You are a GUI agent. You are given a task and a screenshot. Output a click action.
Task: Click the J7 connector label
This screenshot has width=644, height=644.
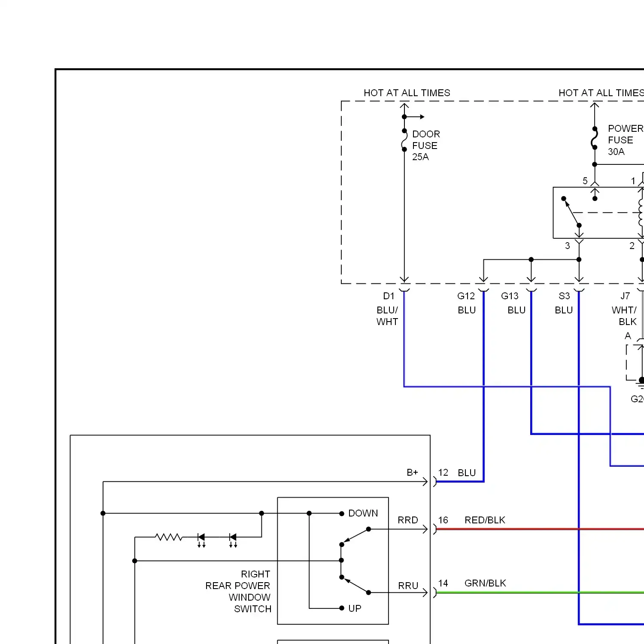(625, 296)
